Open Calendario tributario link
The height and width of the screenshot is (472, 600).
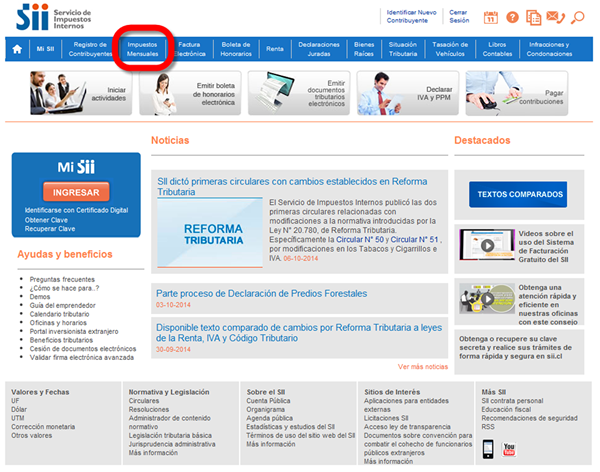(x=59, y=314)
